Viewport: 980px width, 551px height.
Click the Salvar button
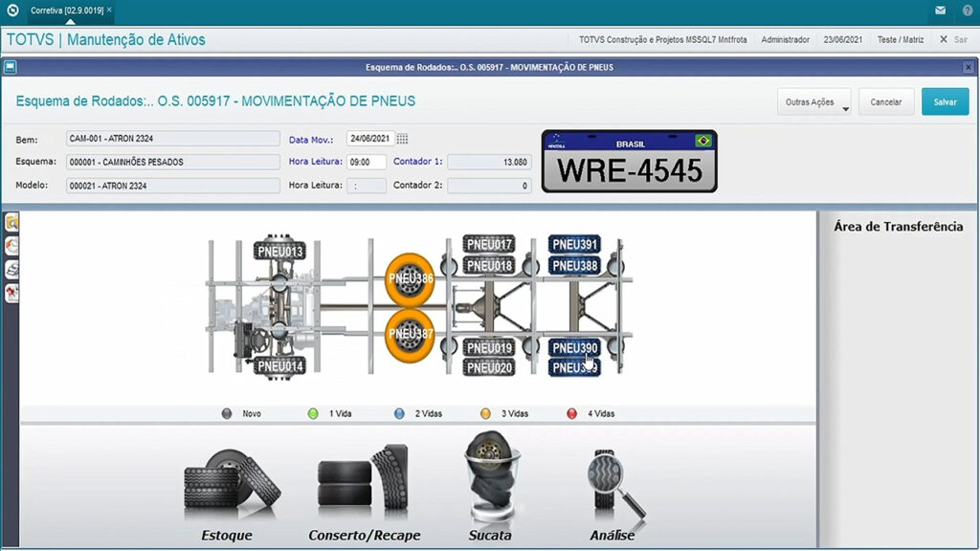[945, 101]
